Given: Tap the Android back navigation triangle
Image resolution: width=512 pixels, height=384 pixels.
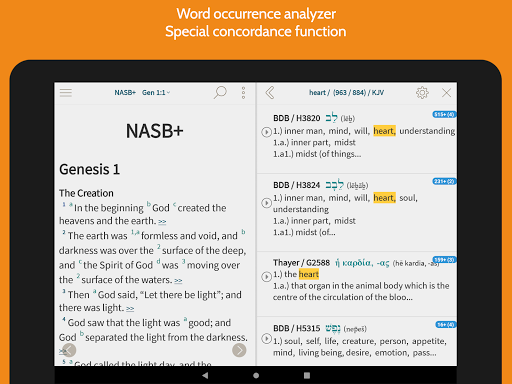Looking at the screenshot, I should (x=205, y=375).
